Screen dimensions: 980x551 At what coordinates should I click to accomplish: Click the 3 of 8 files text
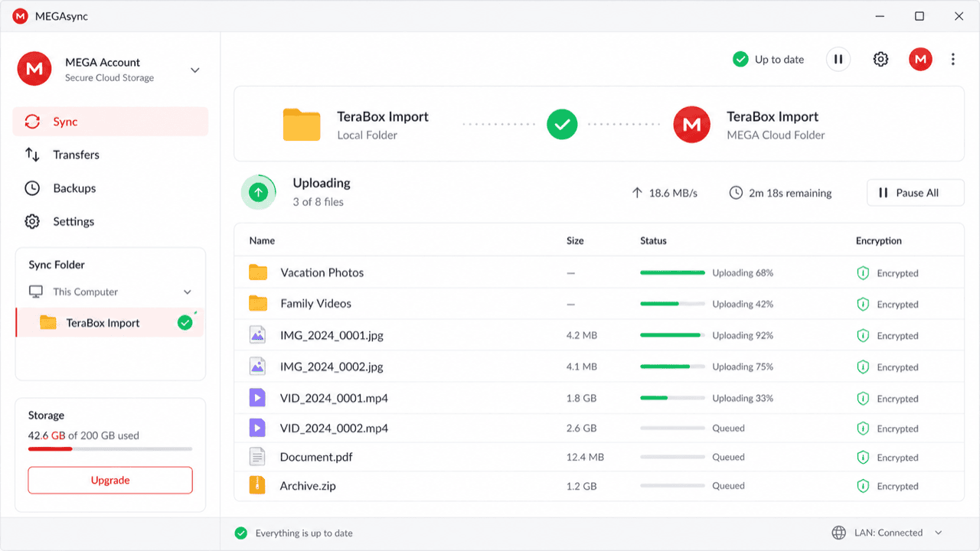(x=318, y=202)
